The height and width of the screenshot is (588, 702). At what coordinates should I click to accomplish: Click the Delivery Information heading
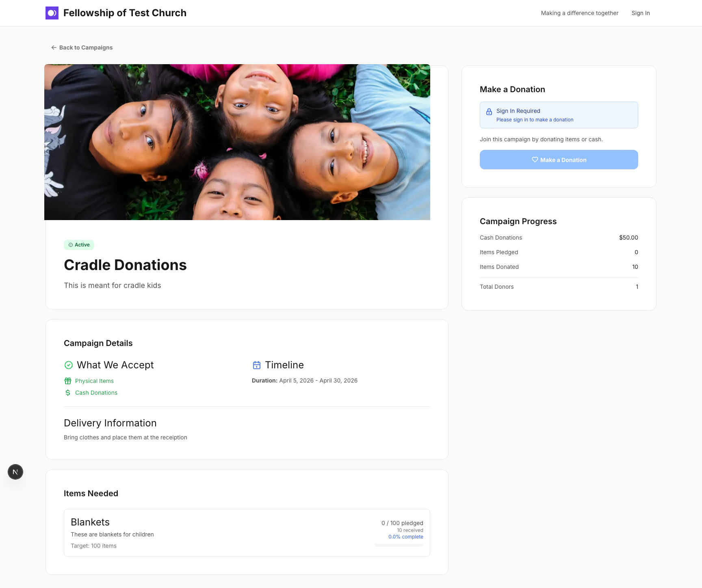coord(110,423)
